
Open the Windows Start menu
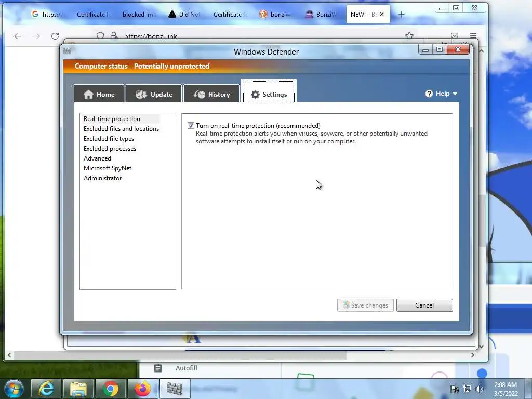click(14, 389)
